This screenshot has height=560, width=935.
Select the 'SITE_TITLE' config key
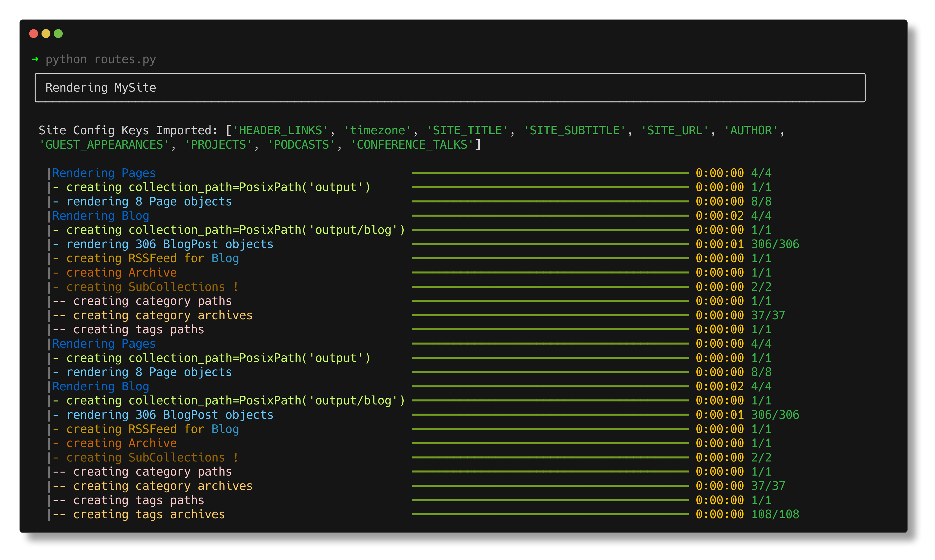pos(467,130)
